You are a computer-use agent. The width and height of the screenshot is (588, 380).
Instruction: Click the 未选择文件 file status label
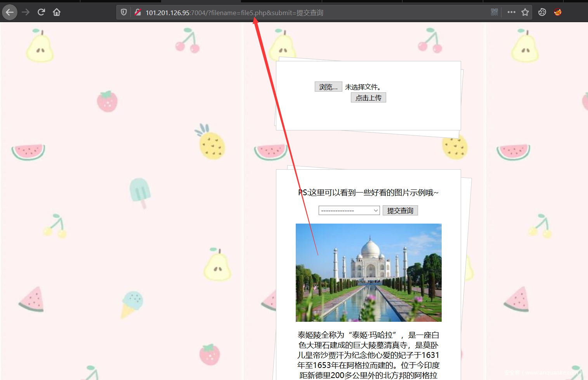(363, 87)
